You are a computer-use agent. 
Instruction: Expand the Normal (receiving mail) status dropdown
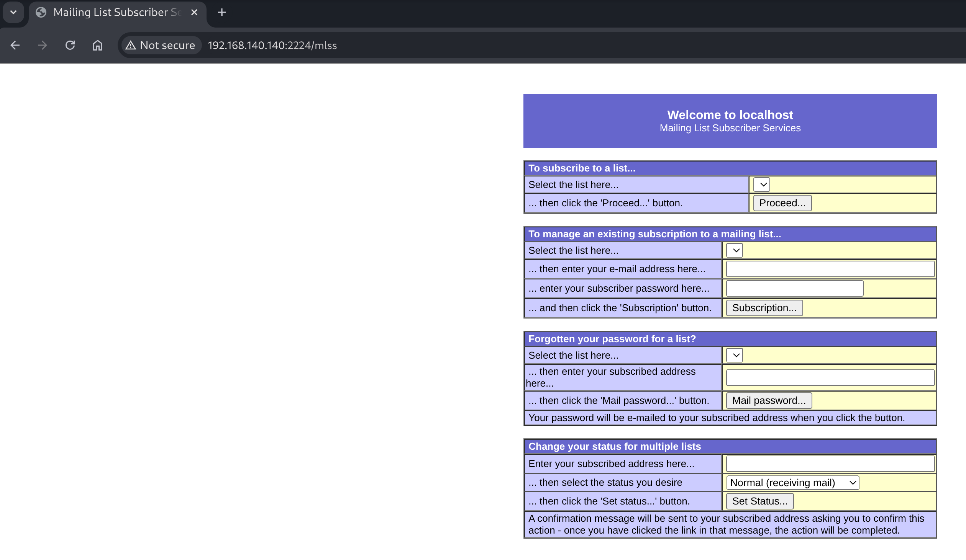point(792,483)
